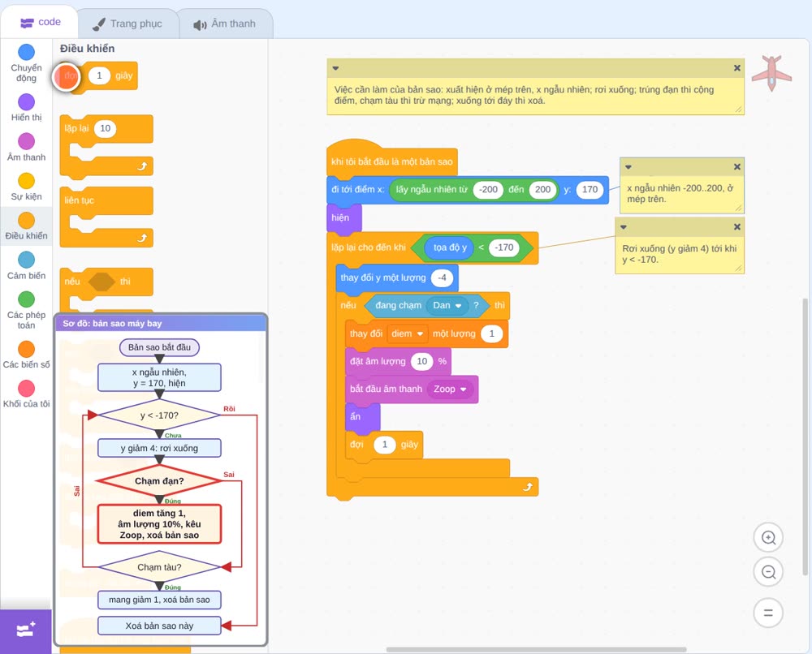Select the Khối của tôi category
The height and width of the screenshot is (654, 812).
27,394
